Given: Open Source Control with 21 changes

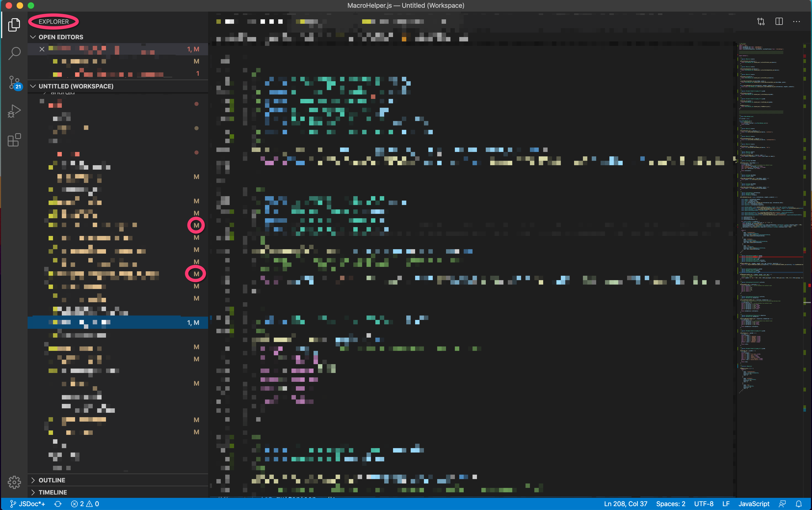Looking at the screenshot, I should pos(14,82).
